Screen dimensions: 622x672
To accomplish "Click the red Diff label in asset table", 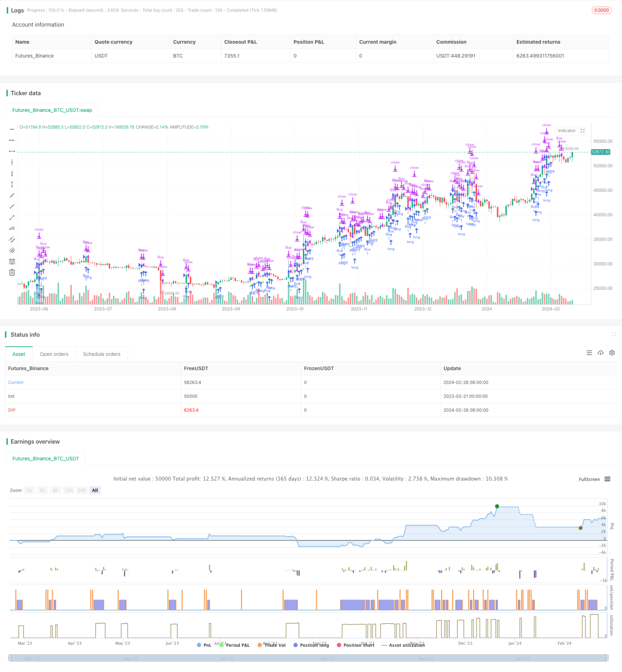I will click(12, 410).
